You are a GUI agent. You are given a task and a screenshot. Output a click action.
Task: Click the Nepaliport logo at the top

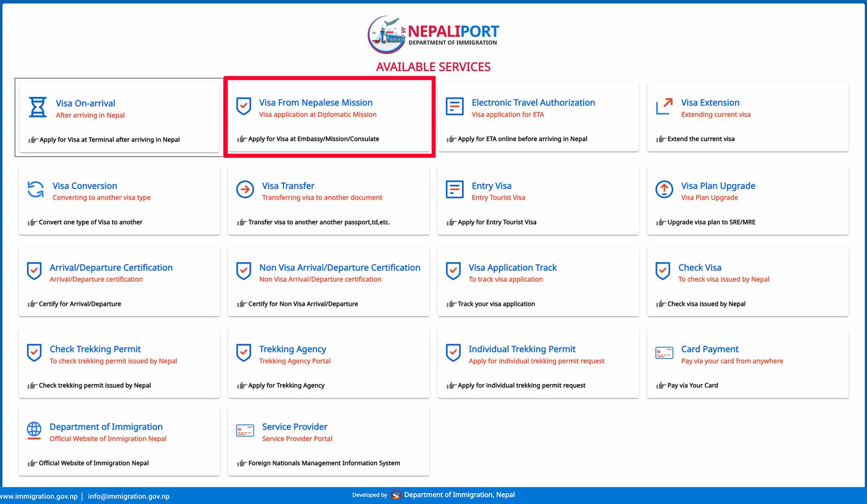coord(433,35)
